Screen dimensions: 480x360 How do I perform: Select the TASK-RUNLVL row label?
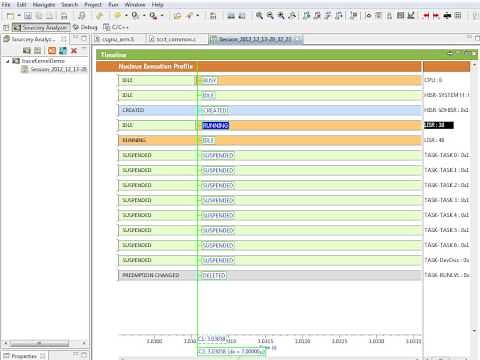446,275
